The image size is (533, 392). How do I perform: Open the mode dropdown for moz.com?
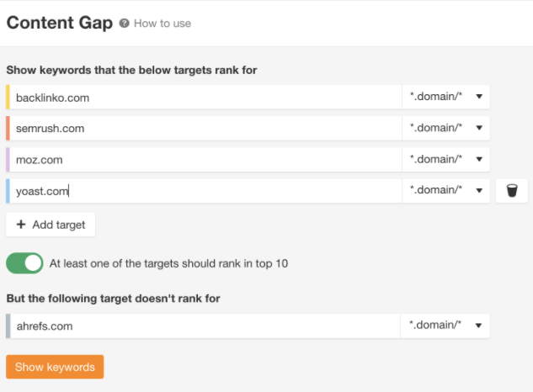tap(445, 160)
